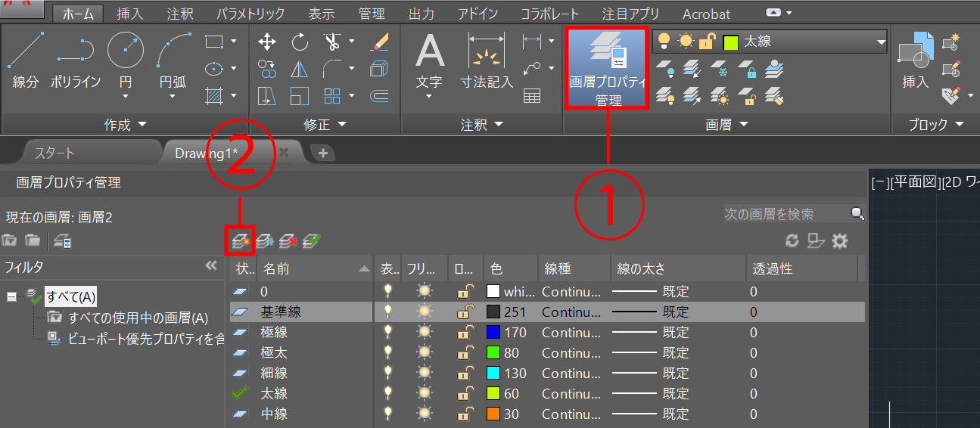Expand the 作成 panel flyout

(142, 125)
